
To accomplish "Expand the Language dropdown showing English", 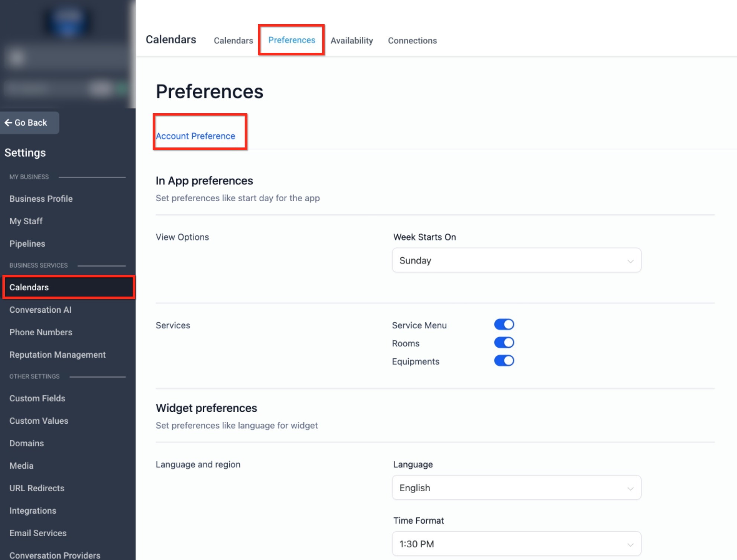I will click(516, 488).
